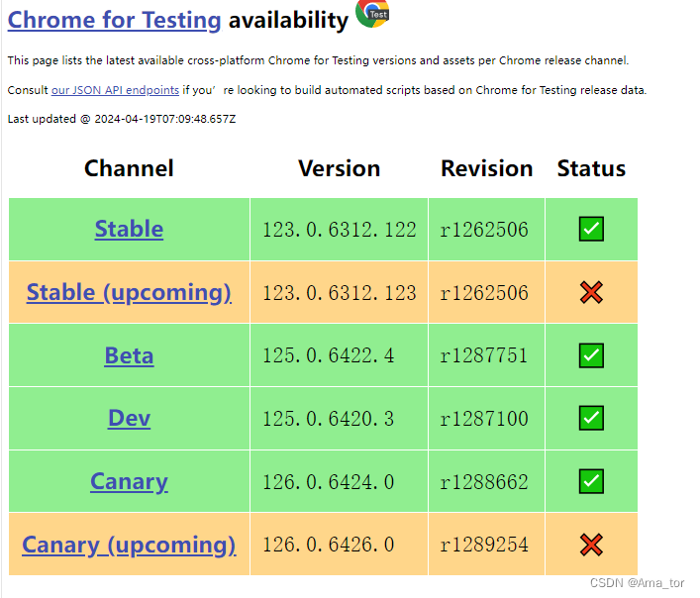Click the green check icon in Canary row

(591, 481)
